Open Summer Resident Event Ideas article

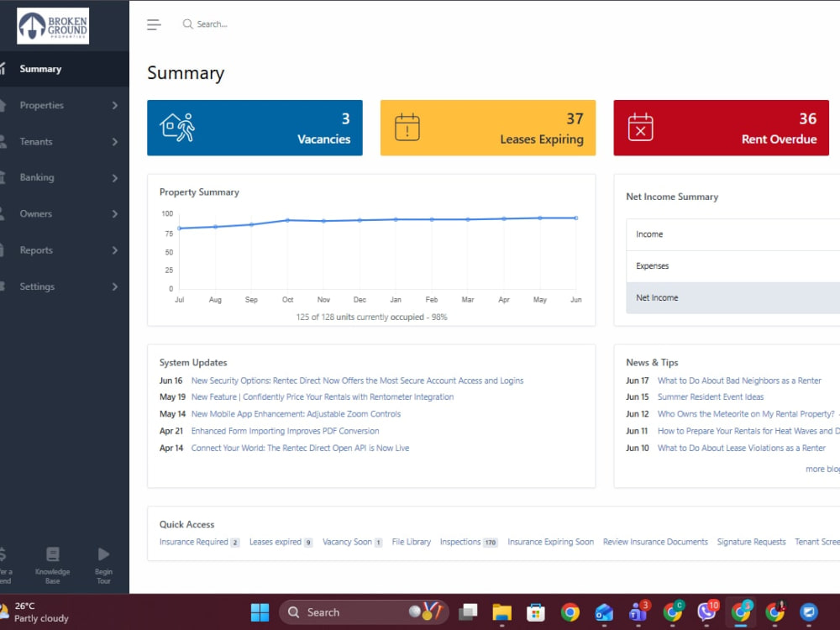[711, 397]
